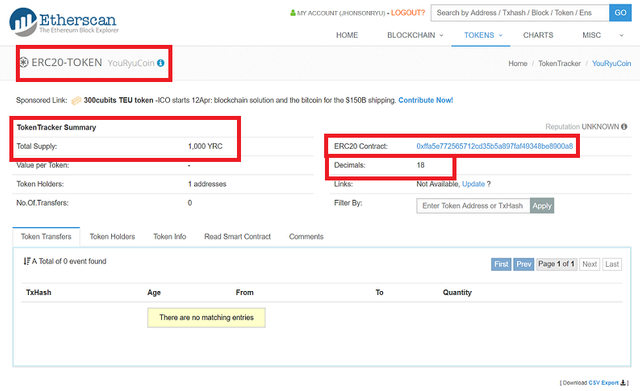
Task: Open the Read Smart Contract tab
Action: 238,237
